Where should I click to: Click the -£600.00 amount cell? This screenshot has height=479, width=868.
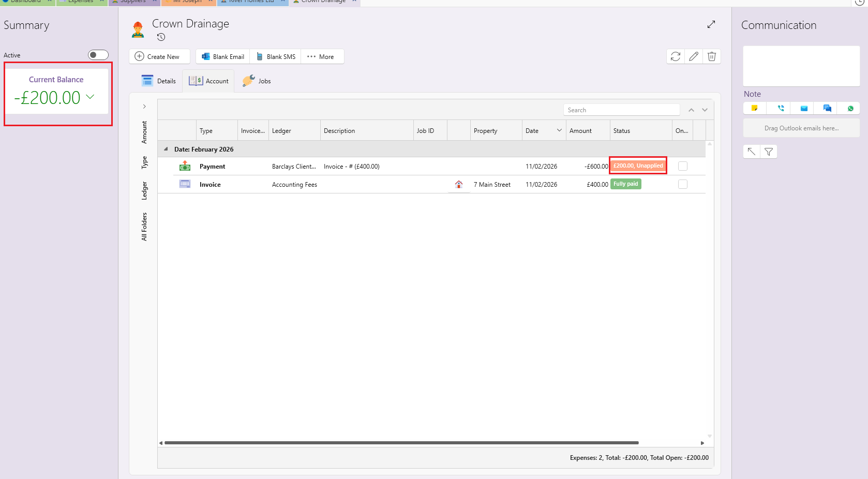tap(596, 167)
